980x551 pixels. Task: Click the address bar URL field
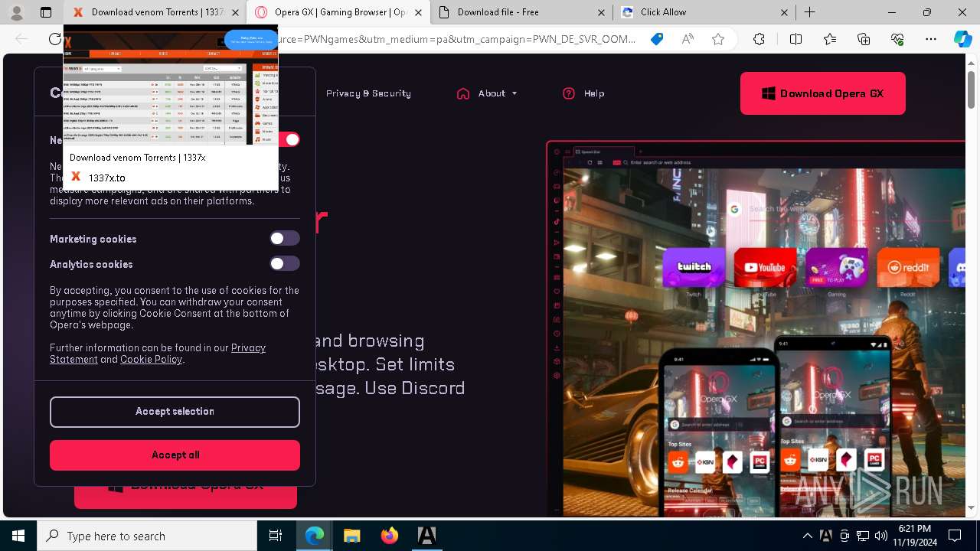(456, 39)
